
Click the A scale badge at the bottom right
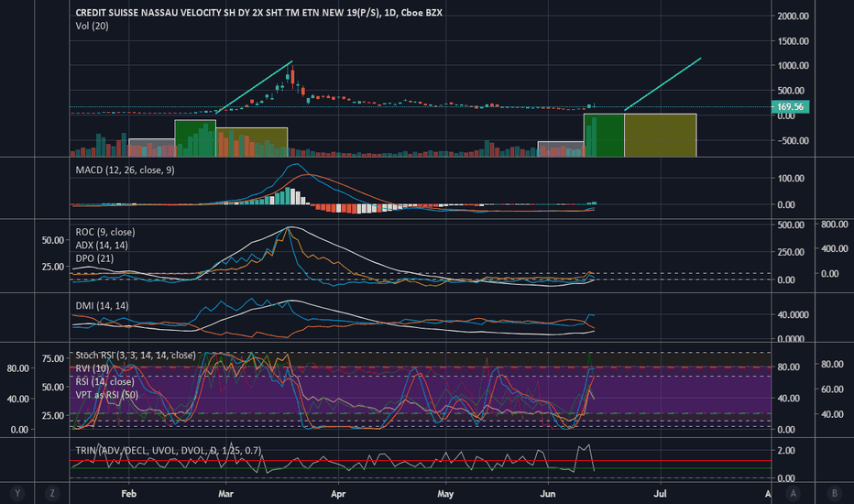coord(793,494)
